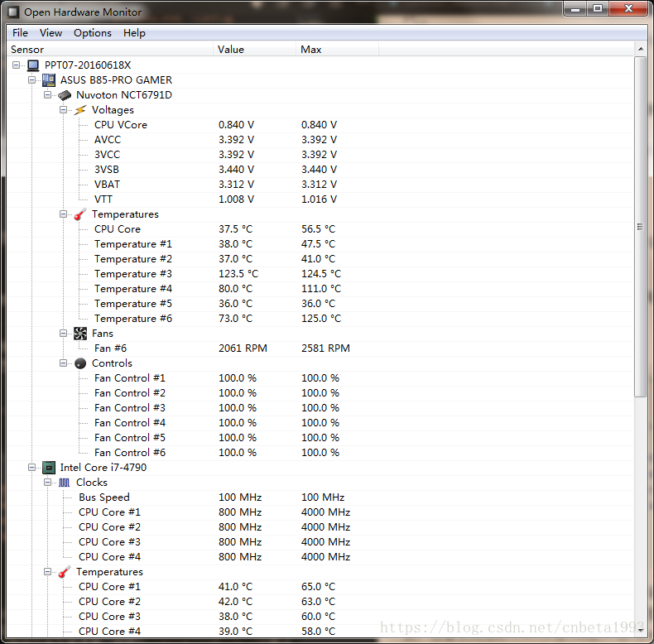Click the fan icon beside Fans
Screen dimensions: 654x644
pyautogui.click(x=80, y=334)
